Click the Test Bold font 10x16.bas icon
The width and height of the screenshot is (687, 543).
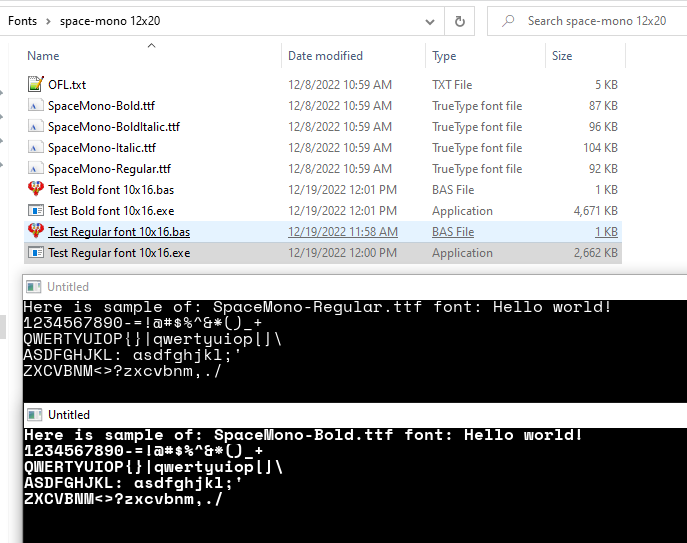35,189
